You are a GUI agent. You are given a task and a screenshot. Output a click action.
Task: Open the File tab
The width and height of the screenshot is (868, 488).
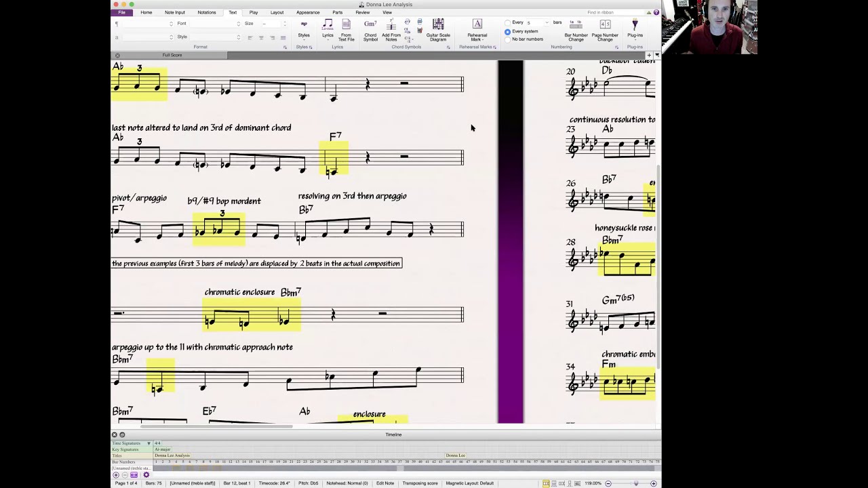coord(121,12)
